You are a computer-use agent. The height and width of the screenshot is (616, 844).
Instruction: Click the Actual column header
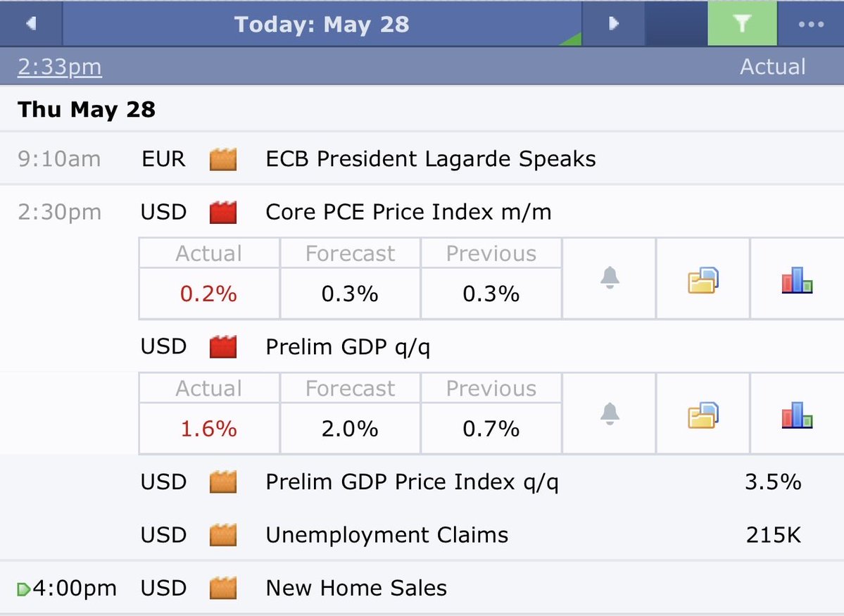coord(772,67)
